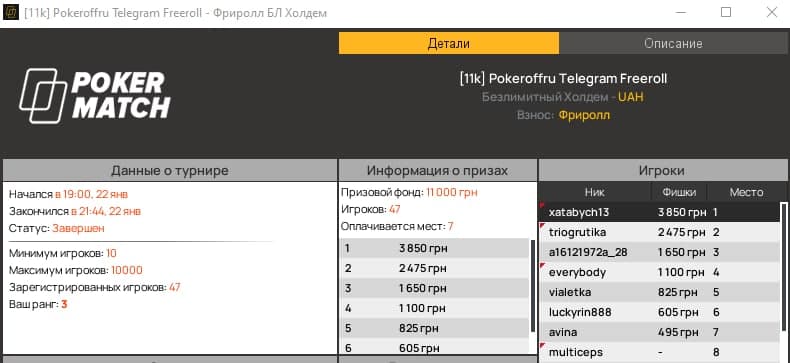Image resolution: width=790 pixels, height=363 pixels.
Task: Open the Детали tab
Action: click(449, 43)
